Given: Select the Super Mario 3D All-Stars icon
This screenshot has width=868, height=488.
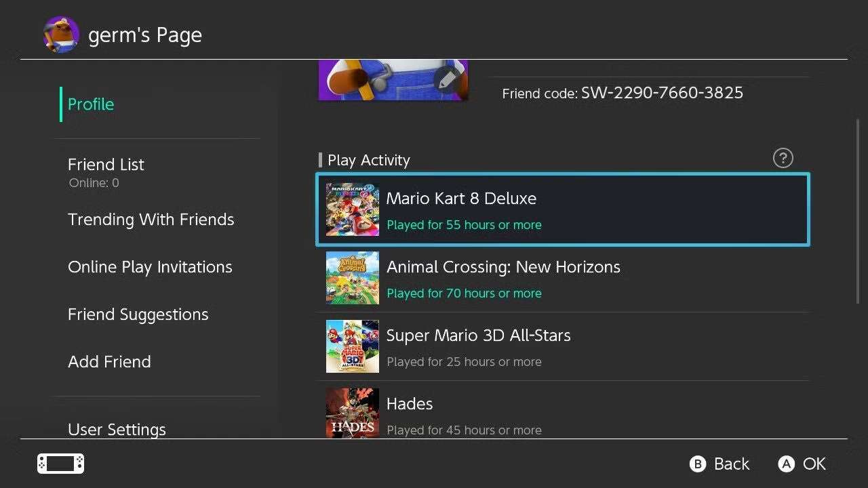Looking at the screenshot, I should point(352,346).
